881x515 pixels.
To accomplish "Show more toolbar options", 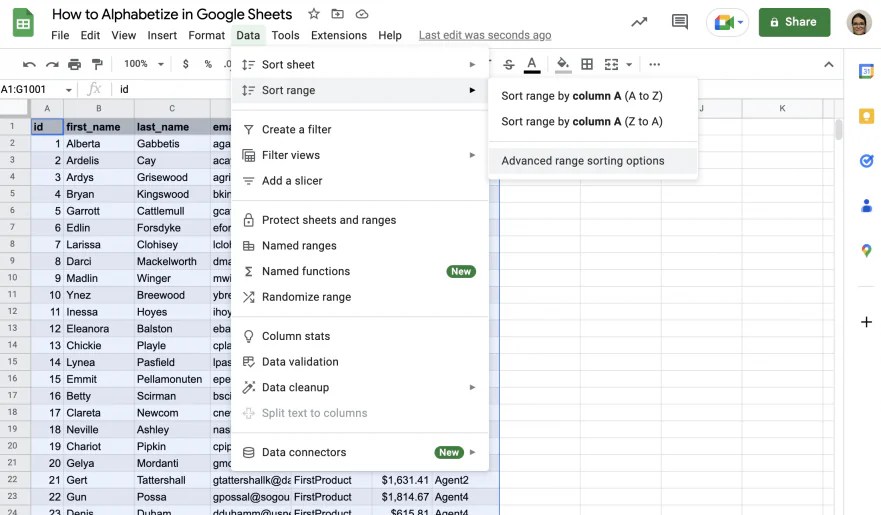I will 654,64.
